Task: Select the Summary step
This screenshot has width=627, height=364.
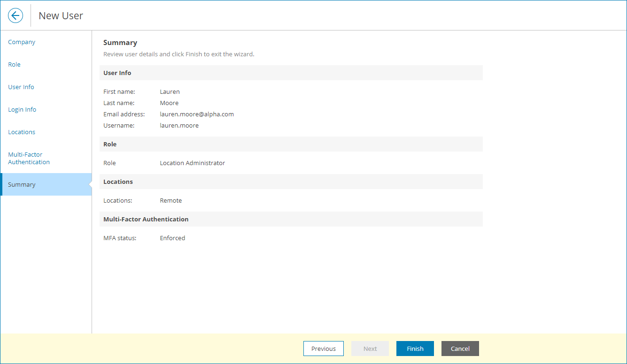Action: [22, 184]
